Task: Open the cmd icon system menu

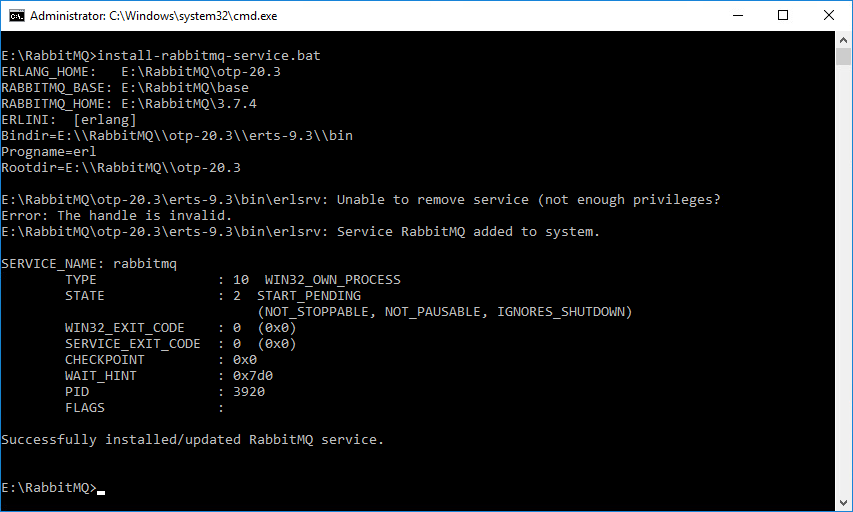Action: pos(16,16)
